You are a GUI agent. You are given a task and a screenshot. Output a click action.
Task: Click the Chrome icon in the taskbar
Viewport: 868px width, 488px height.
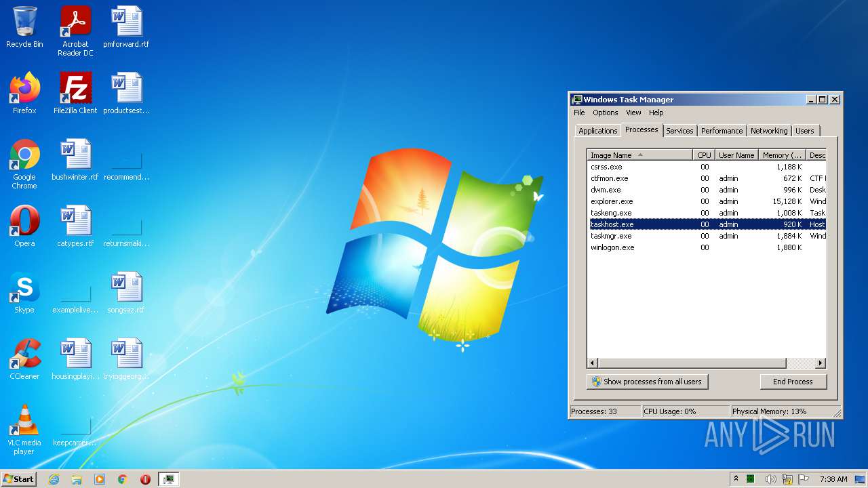123,479
